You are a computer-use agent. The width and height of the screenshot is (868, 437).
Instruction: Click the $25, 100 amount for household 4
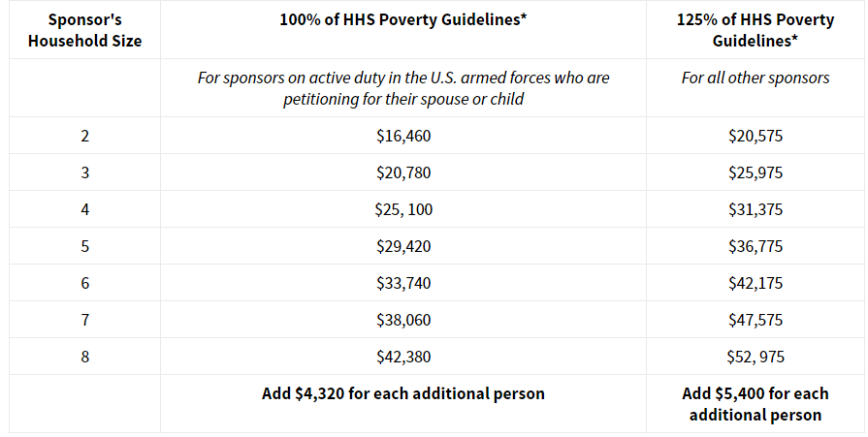(403, 209)
